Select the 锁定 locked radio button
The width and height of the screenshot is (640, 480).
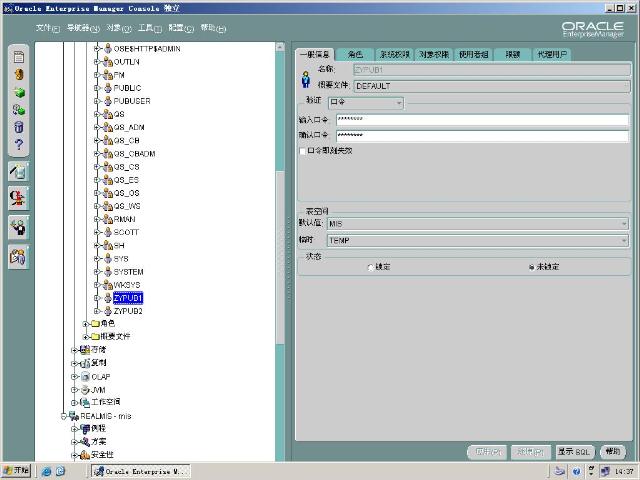coord(371,267)
